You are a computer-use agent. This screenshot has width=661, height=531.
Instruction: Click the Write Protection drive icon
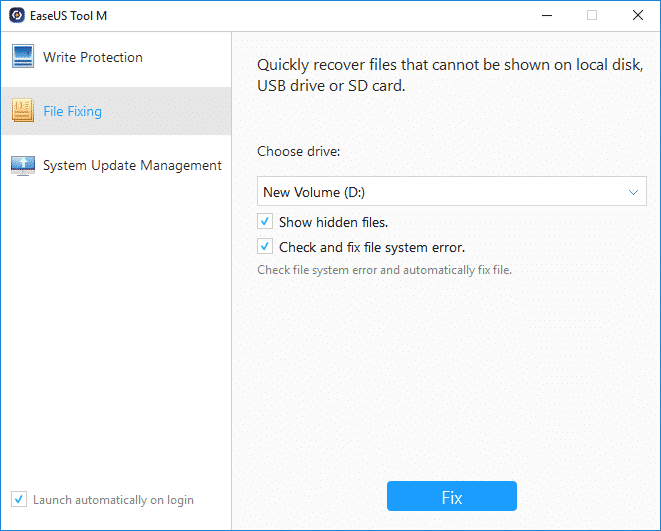tap(23, 57)
